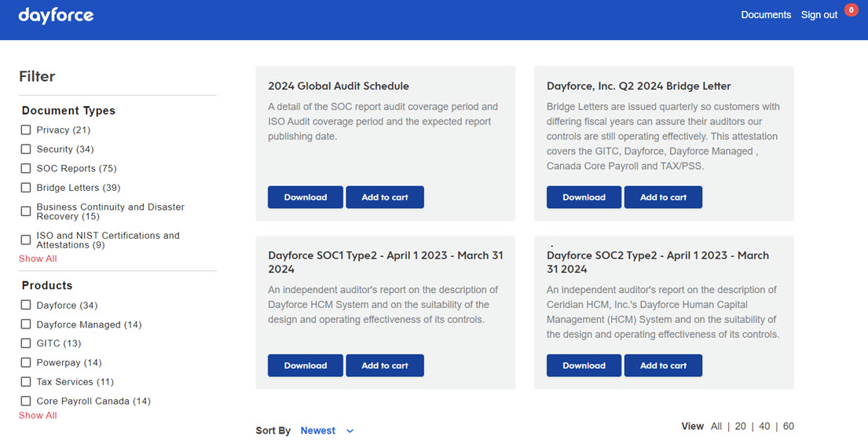Viewport: 868px width, 440px height.
Task: Add Dayforce SOC2 Type2 report to cart
Action: click(663, 365)
